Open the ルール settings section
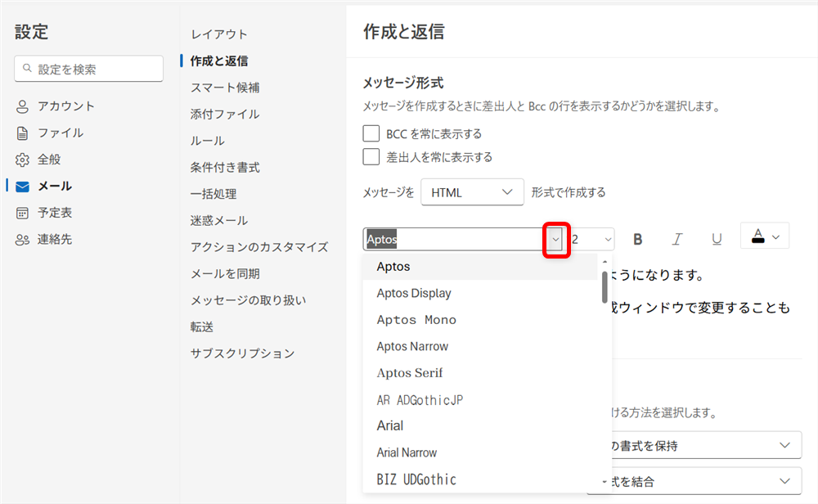Screen dimensions: 818x504 click(207, 141)
